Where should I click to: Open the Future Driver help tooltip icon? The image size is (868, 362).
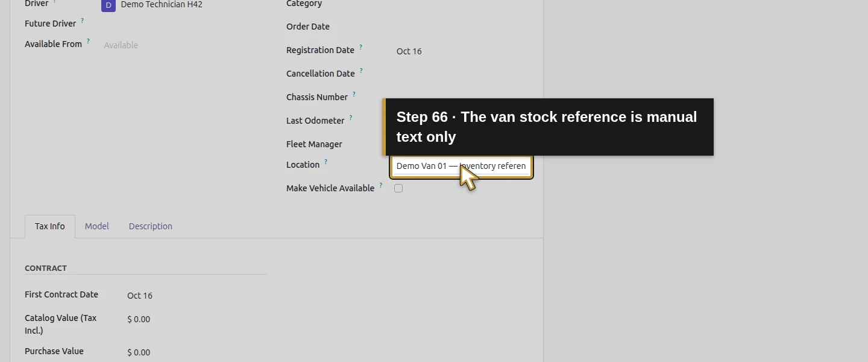coord(82,21)
